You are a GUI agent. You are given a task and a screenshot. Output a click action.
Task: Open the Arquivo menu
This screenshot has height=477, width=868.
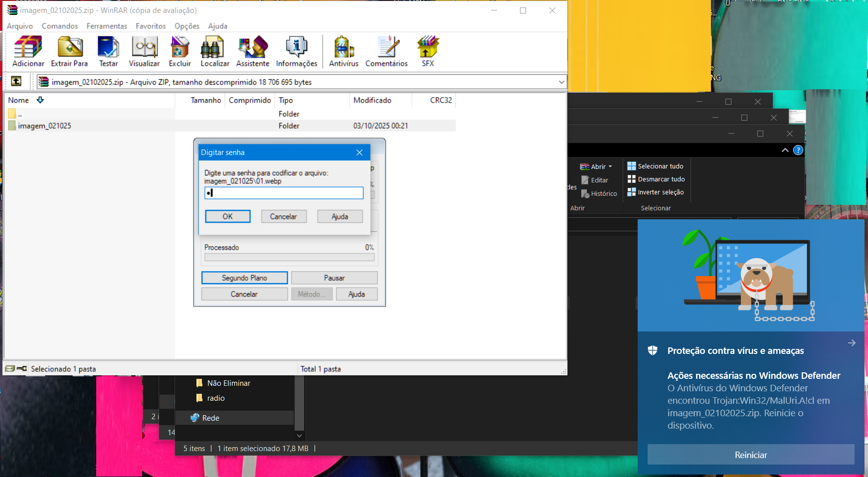point(20,26)
